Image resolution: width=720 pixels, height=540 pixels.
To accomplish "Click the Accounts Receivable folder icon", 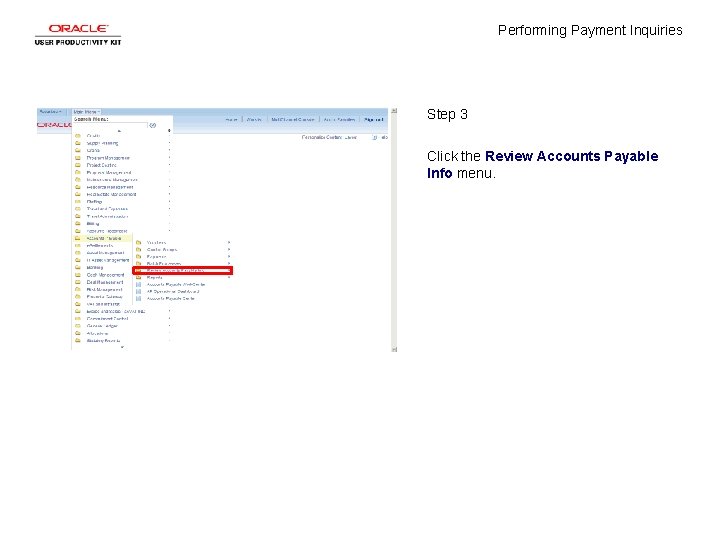I will coord(78,231).
